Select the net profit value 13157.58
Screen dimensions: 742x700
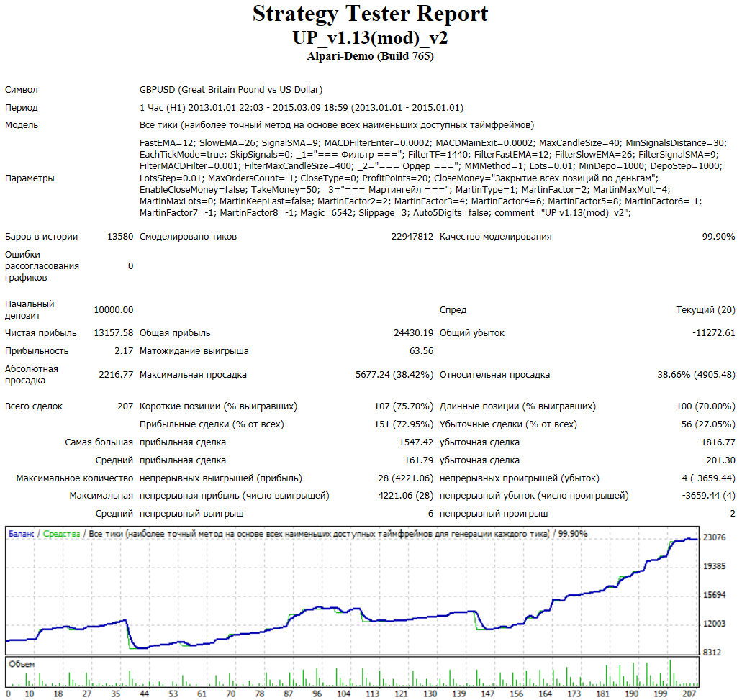pyautogui.click(x=114, y=333)
